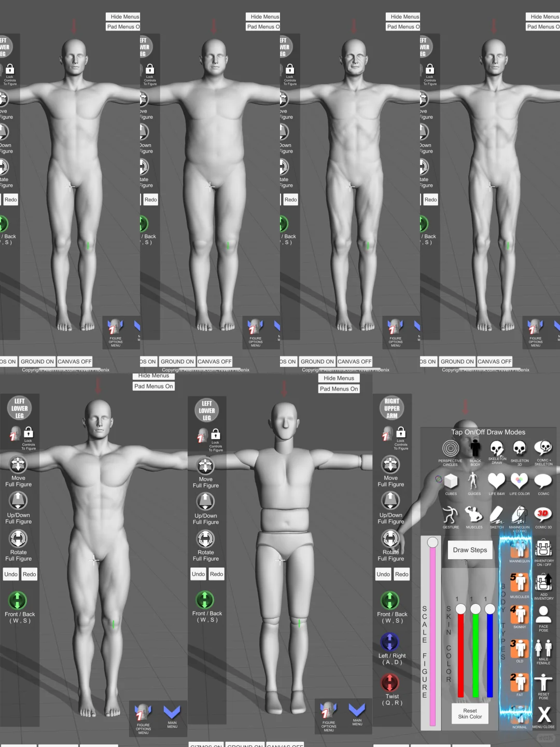Viewport: 560px width, 747px height.
Task: Close the menu with Menu Close X
Action: click(x=544, y=715)
